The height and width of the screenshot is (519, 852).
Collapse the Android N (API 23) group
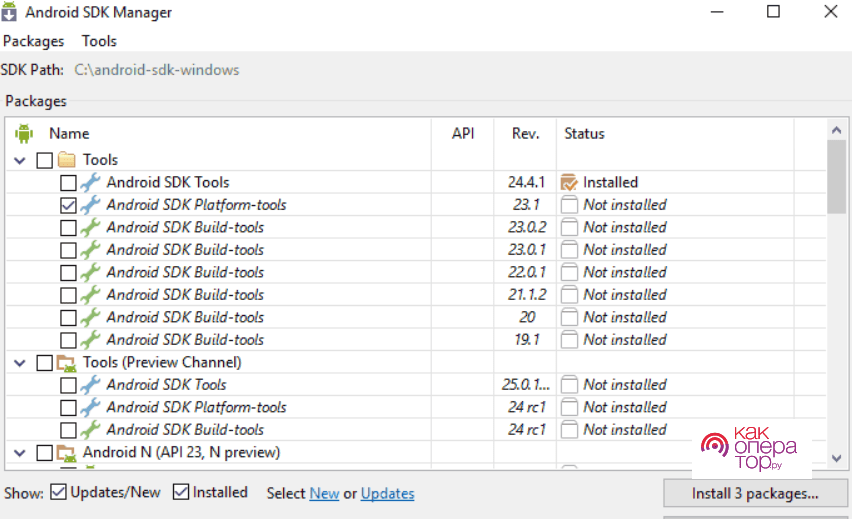(21, 452)
